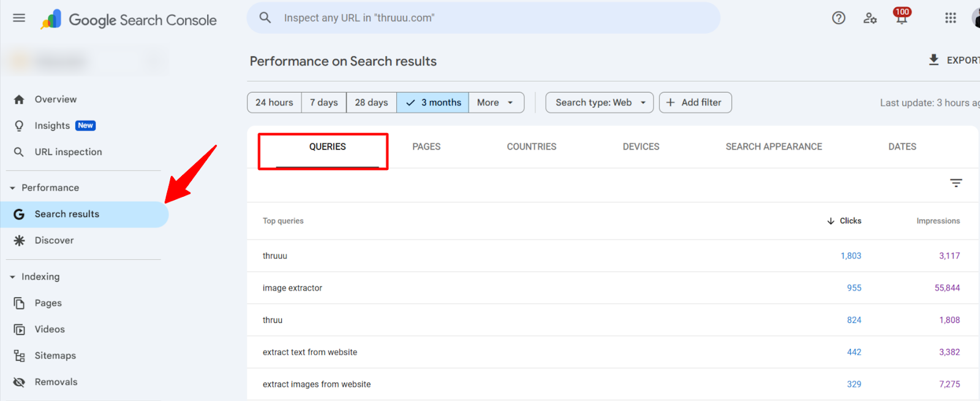This screenshot has width=980, height=401.
Task: Click the 55,844 impressions value
Action: pyautogui.click(x=947, y=288)
